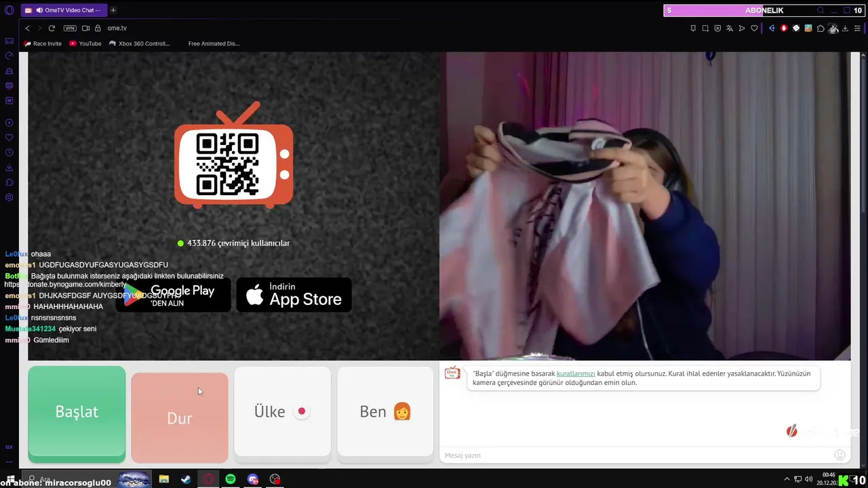The width and height of the screenshot is (868, 488).
Task: Take a snapshot with the capture icon
Action: (705, 28)
